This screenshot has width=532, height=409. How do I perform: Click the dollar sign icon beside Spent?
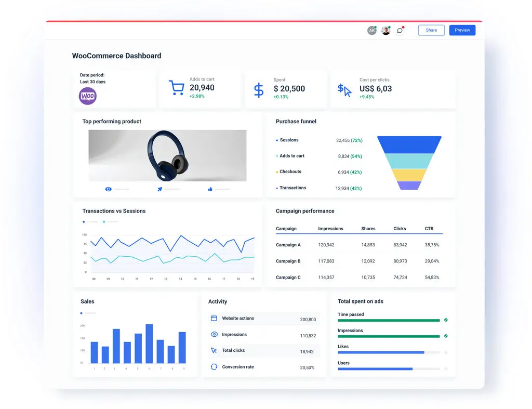258,89
